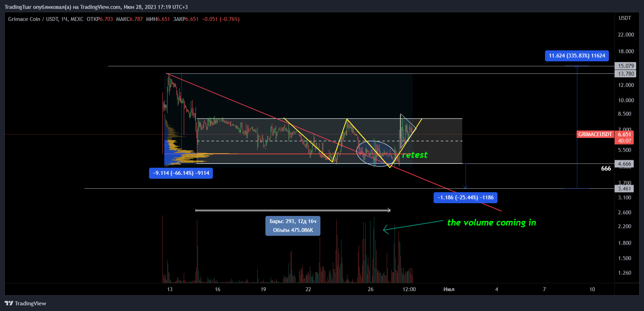Click the white '666' text label
This screenshot has width=644, height=311.
point(606,168)
